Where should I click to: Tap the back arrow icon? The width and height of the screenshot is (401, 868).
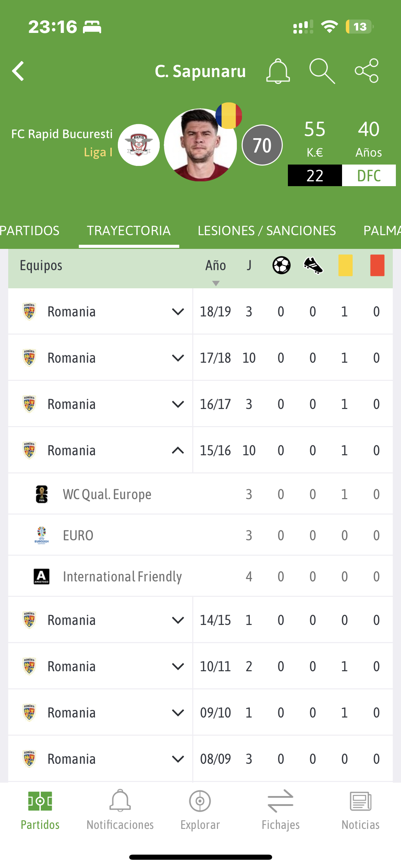click(18, 71)
